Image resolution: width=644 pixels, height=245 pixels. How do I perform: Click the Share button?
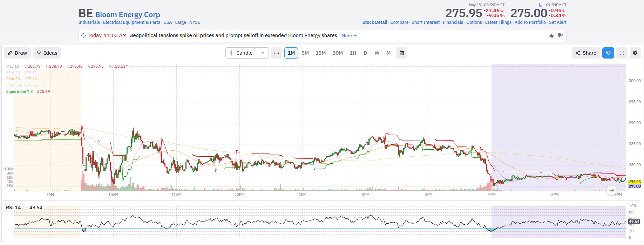click(x=586, y=53)
